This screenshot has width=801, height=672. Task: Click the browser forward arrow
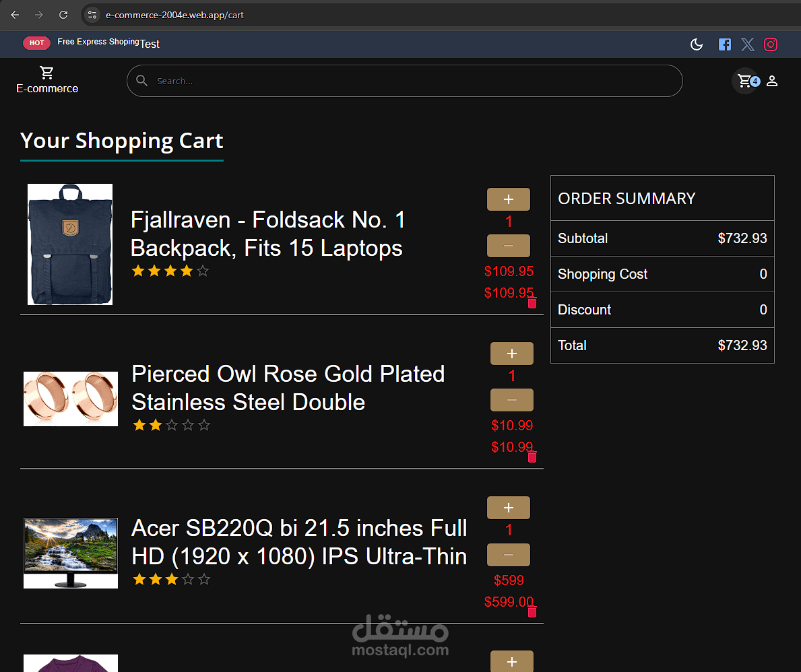point(39,15)
